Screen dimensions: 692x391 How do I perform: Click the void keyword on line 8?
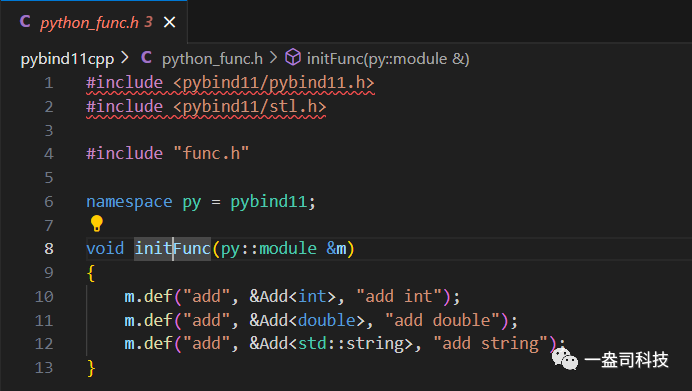[105, 248]
